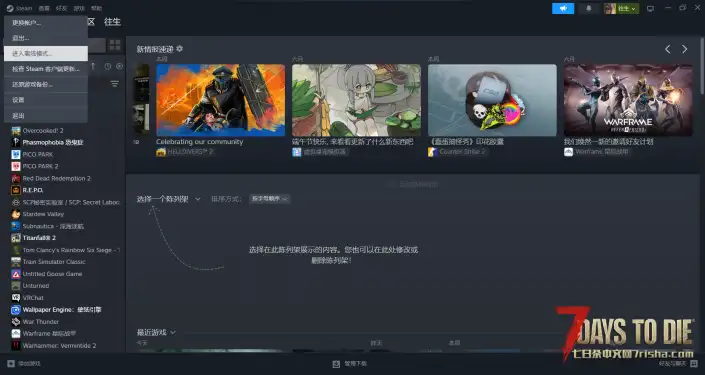
Task: Open the Warframe news card
Action: coord(628,100)
